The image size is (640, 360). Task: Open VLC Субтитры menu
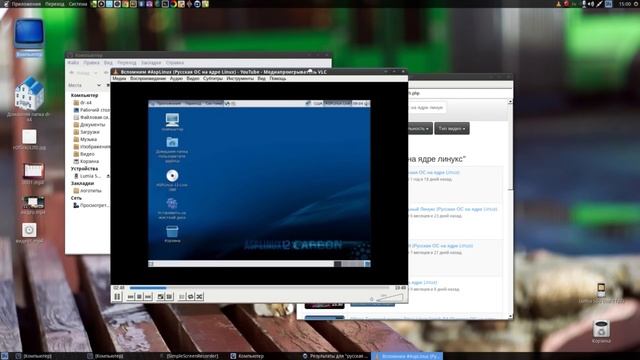[x=213, y=78]
